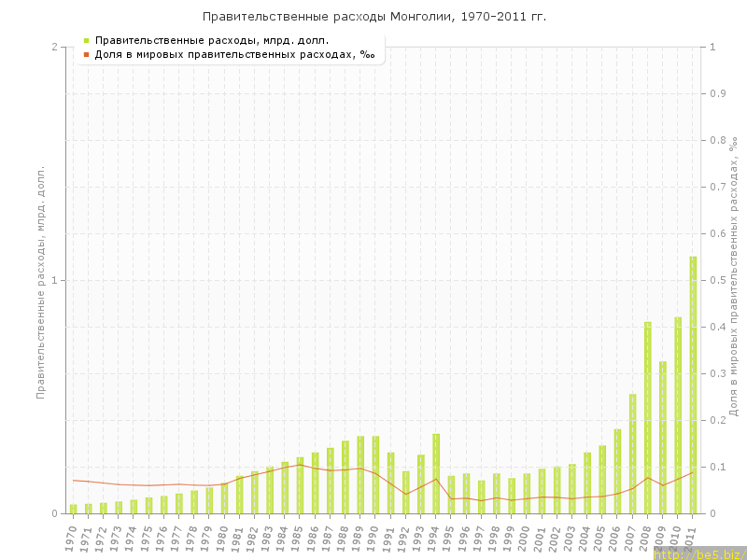Select the green bar for 2008
This screenshot has height=560, width=747.
point(647,417)
